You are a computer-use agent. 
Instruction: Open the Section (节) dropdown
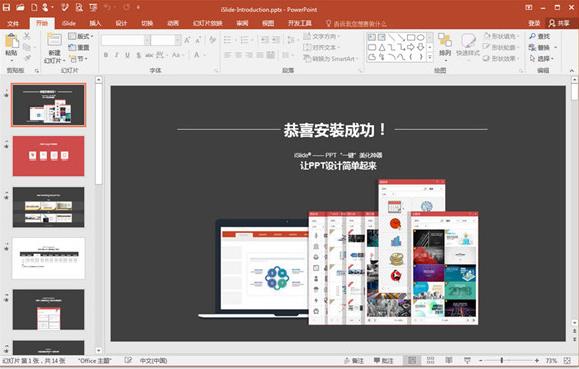pyautogui.click(x=79, y=58)
